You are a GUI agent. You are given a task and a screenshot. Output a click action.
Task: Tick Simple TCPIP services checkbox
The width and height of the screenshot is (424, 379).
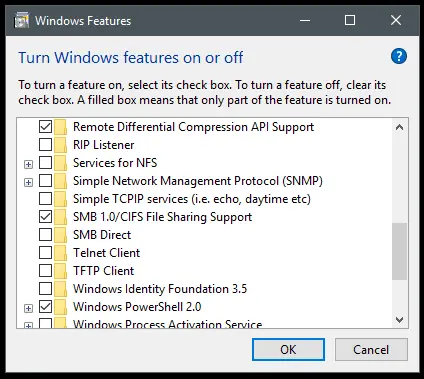click(x=45, y=199)
